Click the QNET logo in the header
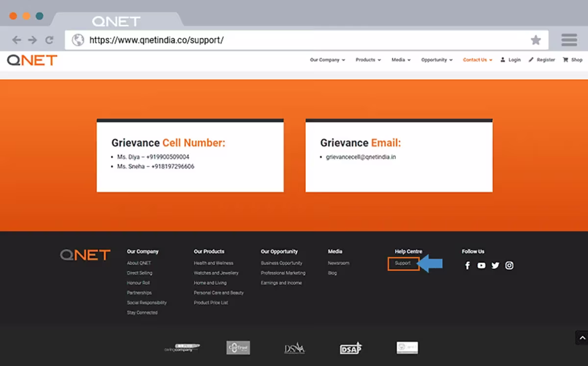 click(32, 60)
